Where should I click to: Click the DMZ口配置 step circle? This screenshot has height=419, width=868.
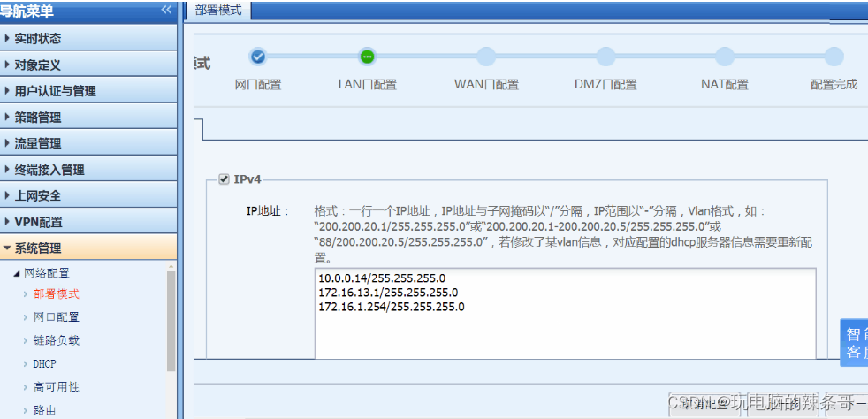605,57
